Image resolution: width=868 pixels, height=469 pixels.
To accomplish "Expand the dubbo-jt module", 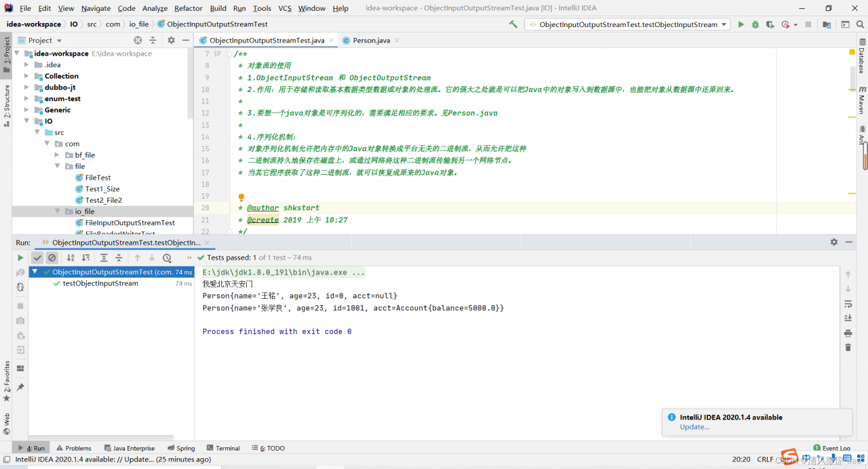I will pyautogui.click(x=26, y=87).
